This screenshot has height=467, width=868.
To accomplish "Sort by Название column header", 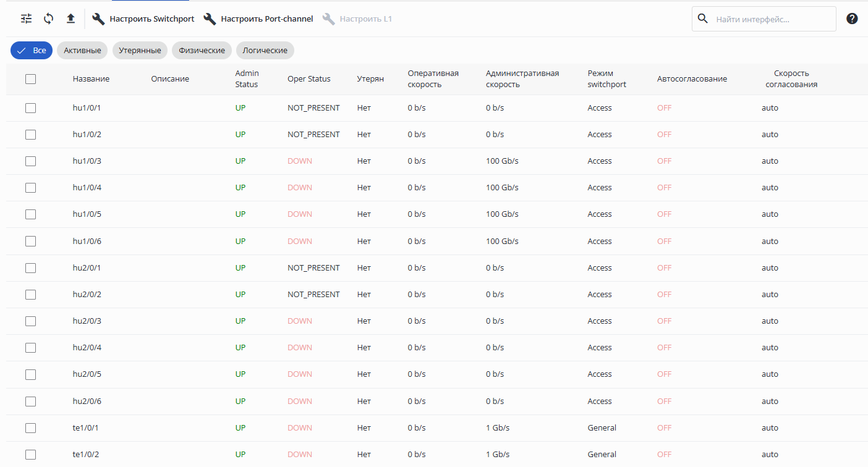I will click(91, 79).
